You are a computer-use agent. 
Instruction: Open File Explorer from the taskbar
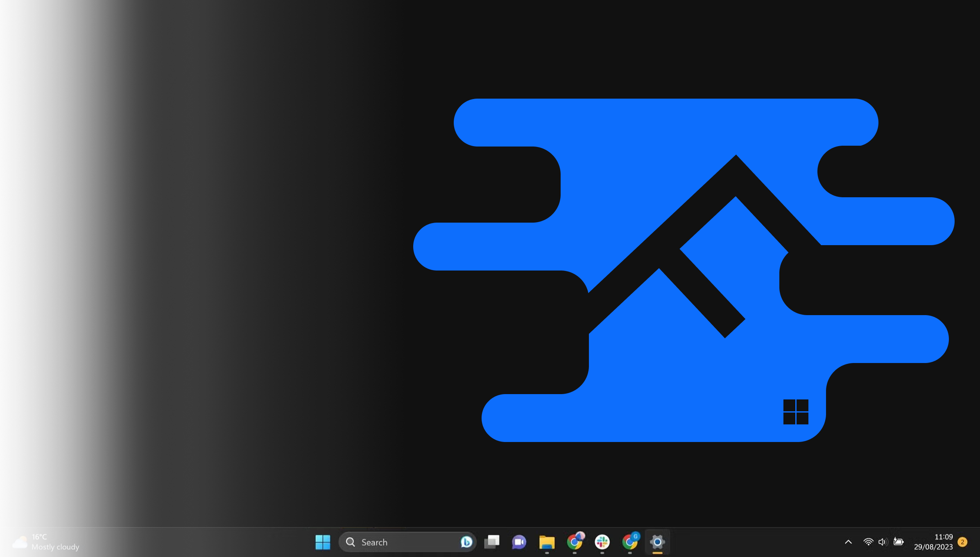tap(547, 542)
